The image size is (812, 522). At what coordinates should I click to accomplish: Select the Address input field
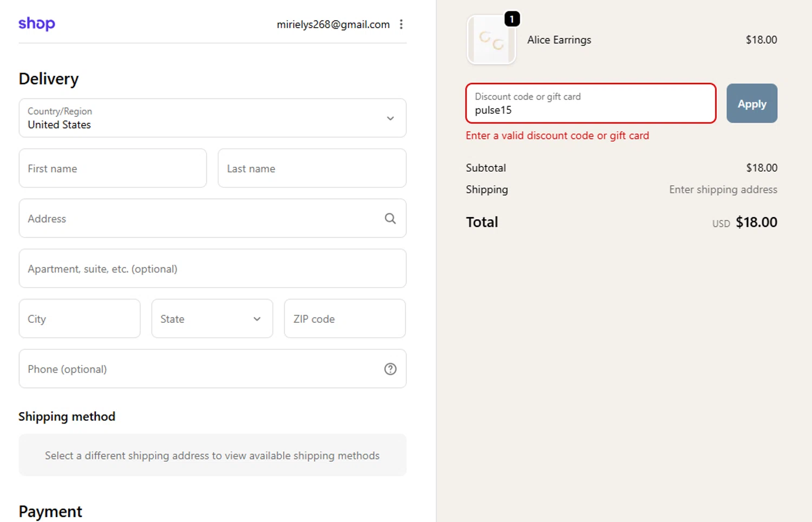pos(200,219)
